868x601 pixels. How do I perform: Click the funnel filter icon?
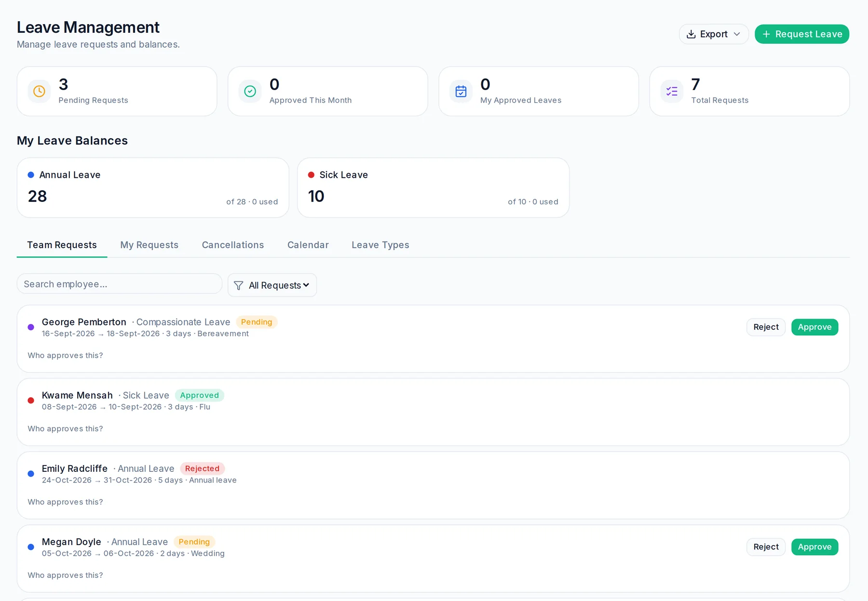(238, 285)
